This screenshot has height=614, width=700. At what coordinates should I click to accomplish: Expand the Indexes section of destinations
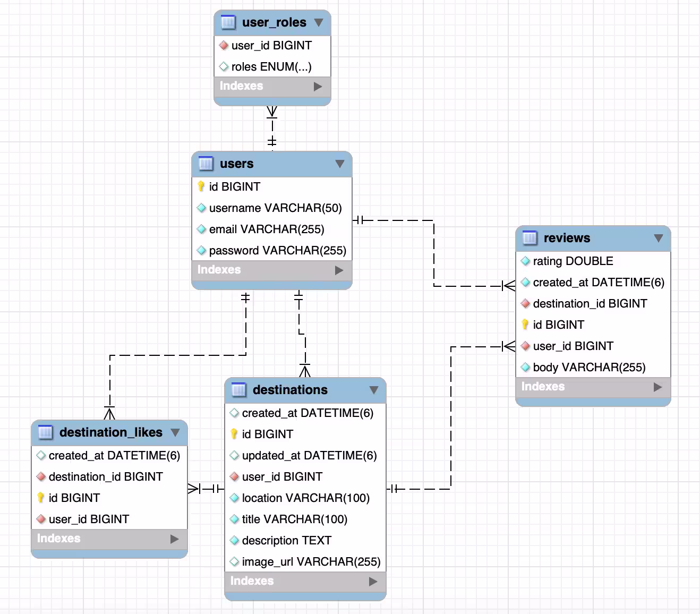pyautogui.click(x=373, y=581)
